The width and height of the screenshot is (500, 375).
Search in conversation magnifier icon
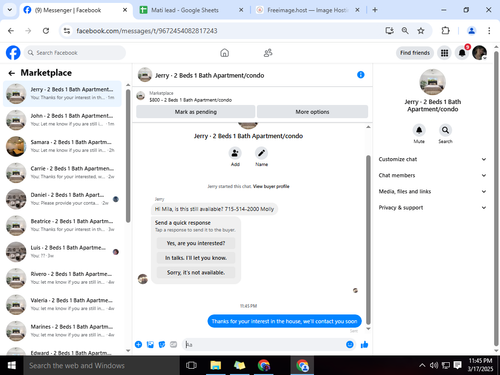(445, 130)
